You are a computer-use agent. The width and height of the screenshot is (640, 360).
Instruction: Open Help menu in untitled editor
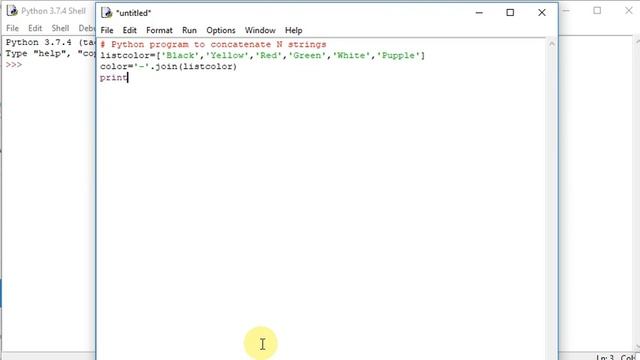coord(293,30)
